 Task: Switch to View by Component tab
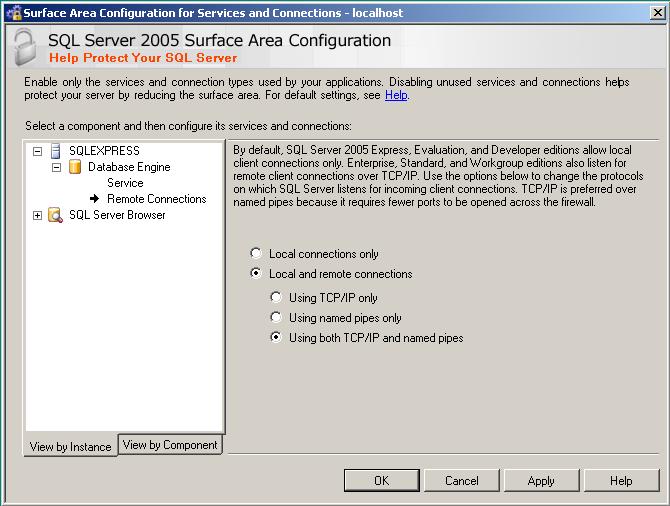(x=170, y=445)
